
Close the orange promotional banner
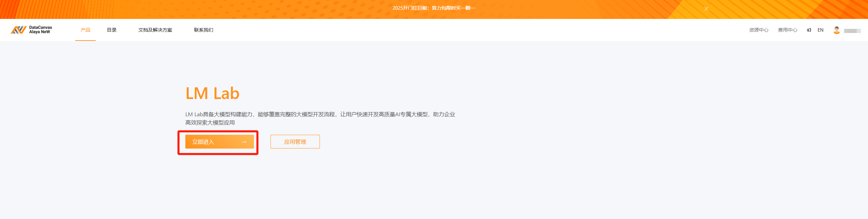pyautogui.click(x=706, y=9)
